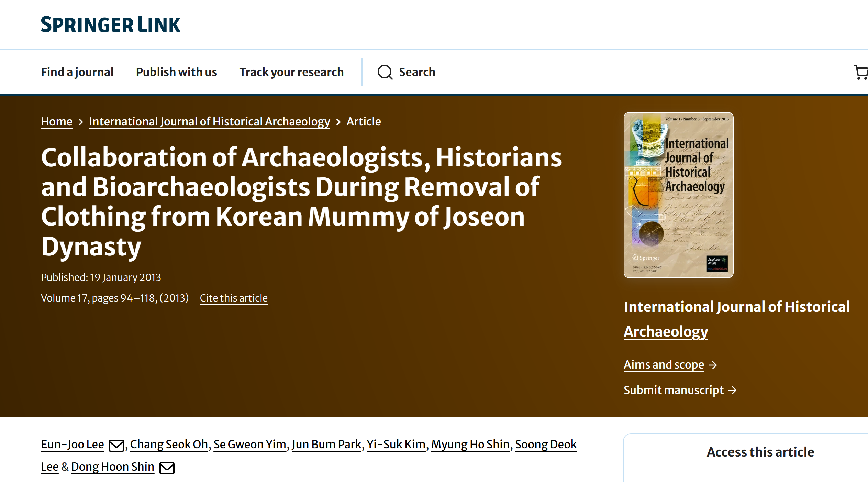Viewport: 868px width, 482px height.
Task: Click email envelope icon beside Eun-Joo Lee
Action: click(x=116, y=446)
